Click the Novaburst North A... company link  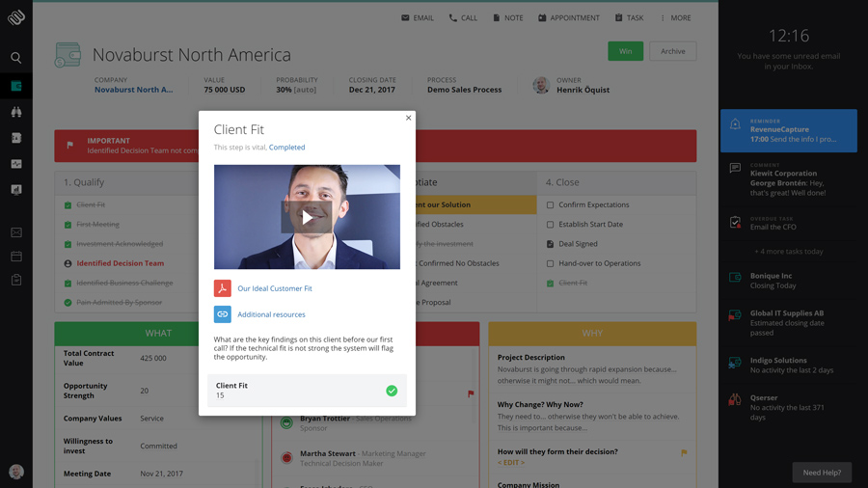pos(133,90)
